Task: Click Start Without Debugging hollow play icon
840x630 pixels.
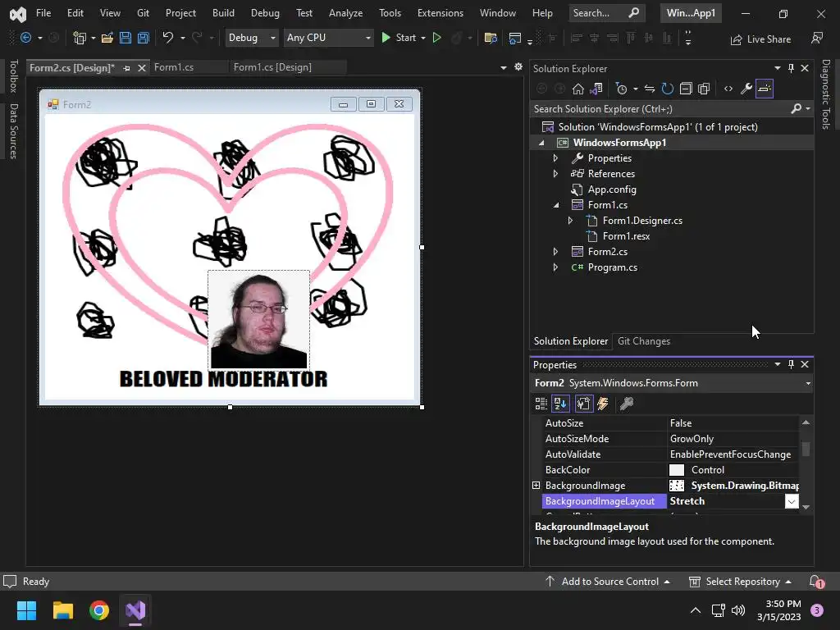Action: click(x=436, y=38)
